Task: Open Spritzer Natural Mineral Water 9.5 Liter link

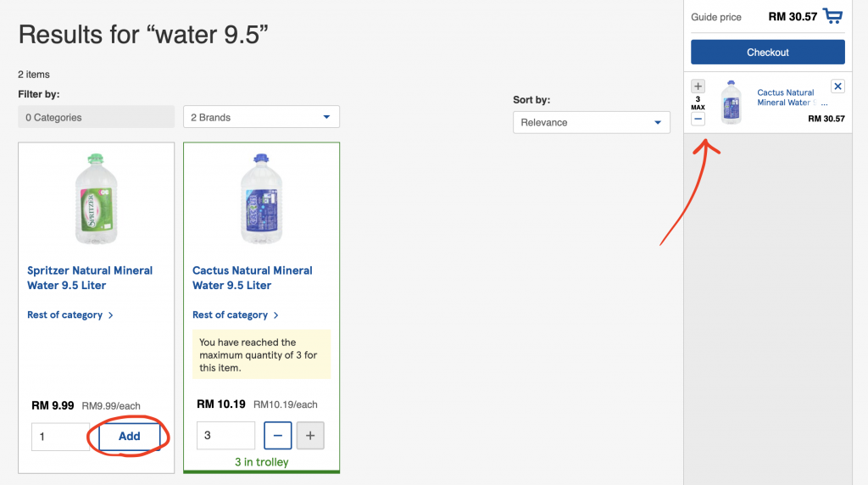Action: (90, 278)
